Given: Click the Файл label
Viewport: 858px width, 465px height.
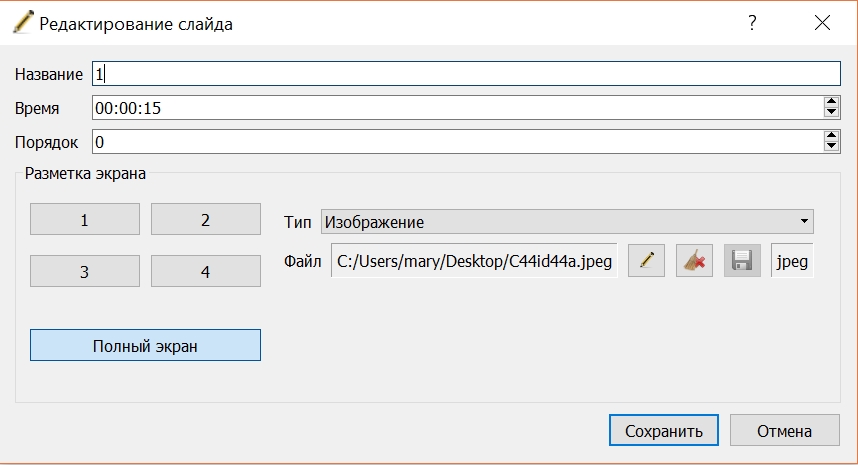Looking at the screenshot, I should pyautogui.click(x=303, y=261).
